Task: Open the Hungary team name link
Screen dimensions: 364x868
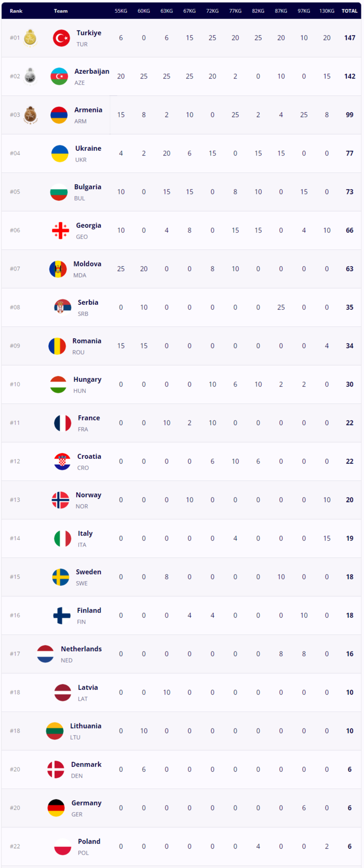Action: point(87,379)
